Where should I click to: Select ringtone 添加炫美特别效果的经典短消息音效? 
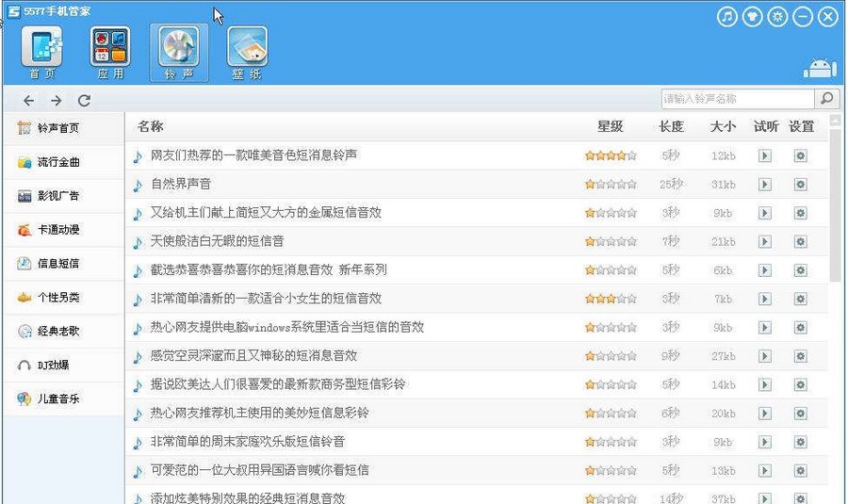click(248, 497)
